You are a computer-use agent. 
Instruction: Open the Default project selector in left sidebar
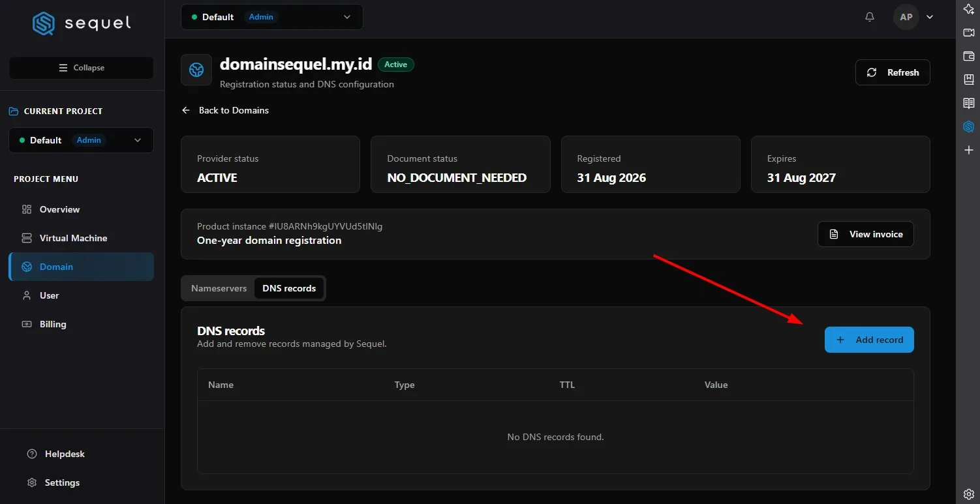(x=81, y=140)
